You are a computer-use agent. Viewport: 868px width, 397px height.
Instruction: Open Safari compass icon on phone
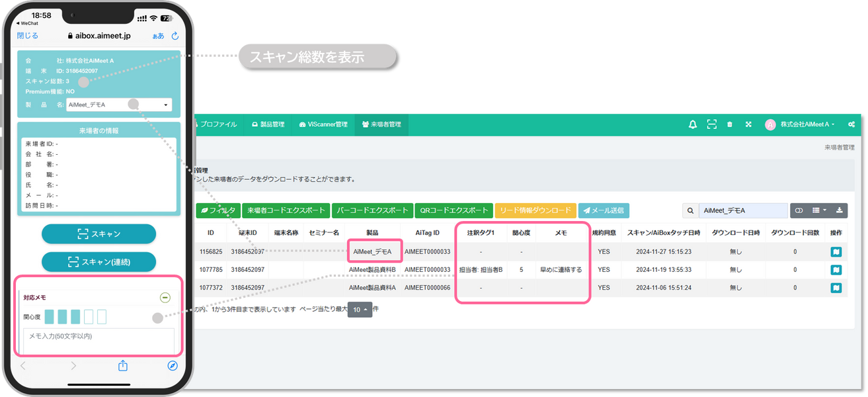coord(173,365)
